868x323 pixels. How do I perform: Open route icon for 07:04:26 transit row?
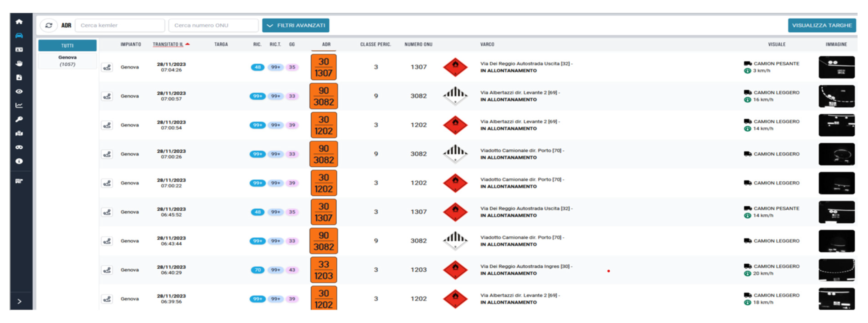107,68
